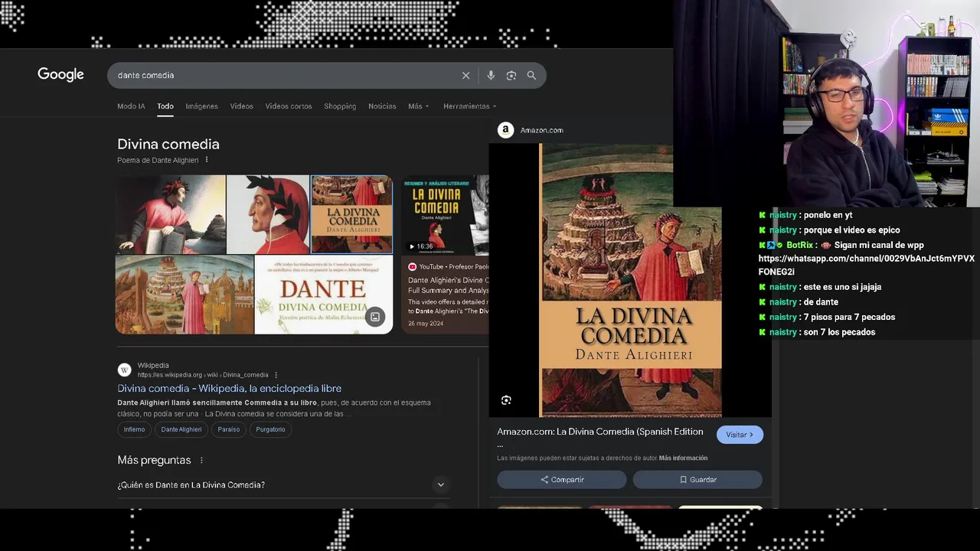Click the YouTube source icon on video card
This screenshot has width=980, height=551.
(412, 266)
